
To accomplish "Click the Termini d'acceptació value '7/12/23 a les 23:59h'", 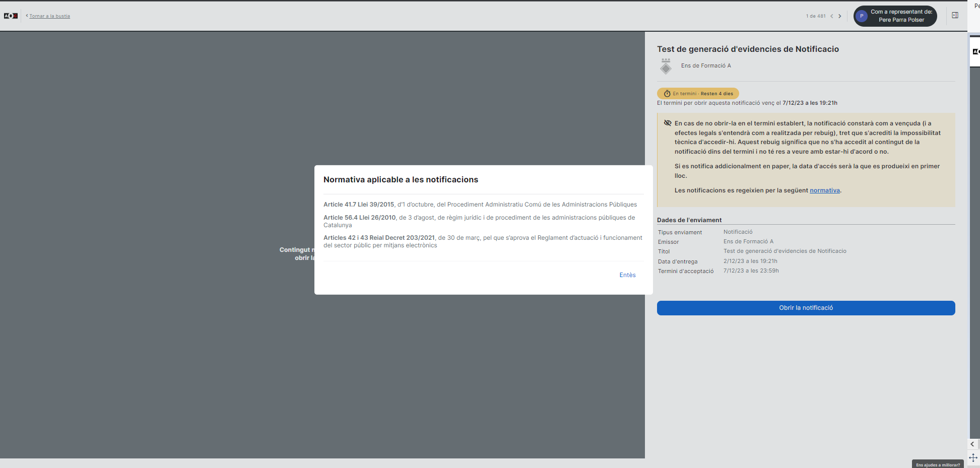I will pos(751,271).
